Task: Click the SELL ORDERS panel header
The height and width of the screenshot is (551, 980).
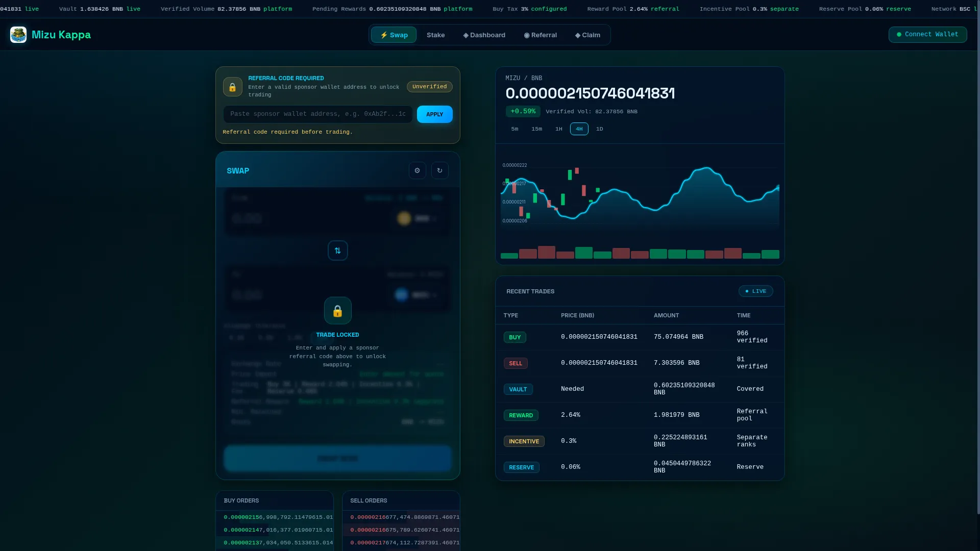Action: click(x=401, y=500)
